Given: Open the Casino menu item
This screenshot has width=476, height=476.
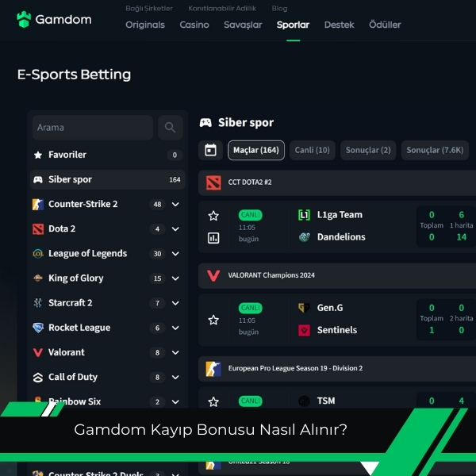Looking at the screenshot, I should coord(194,25).
